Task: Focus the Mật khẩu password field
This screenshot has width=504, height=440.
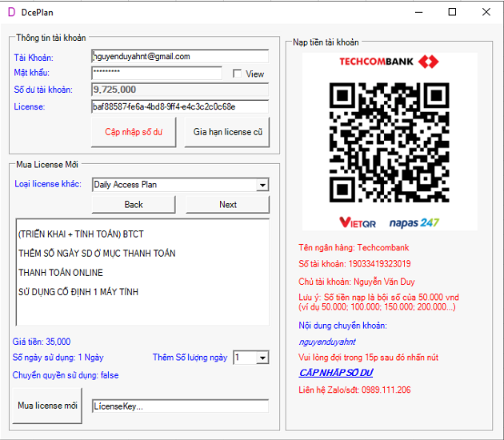Action: tap(157, 73)
